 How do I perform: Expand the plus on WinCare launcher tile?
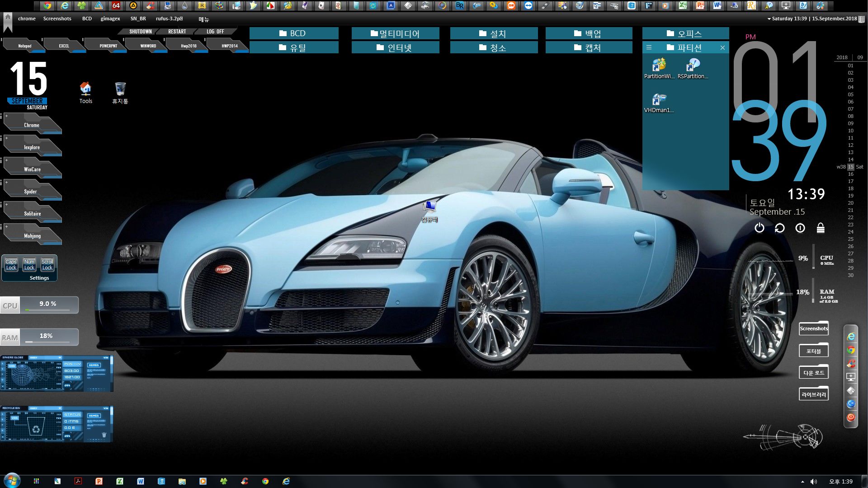[x=6, y=160]
